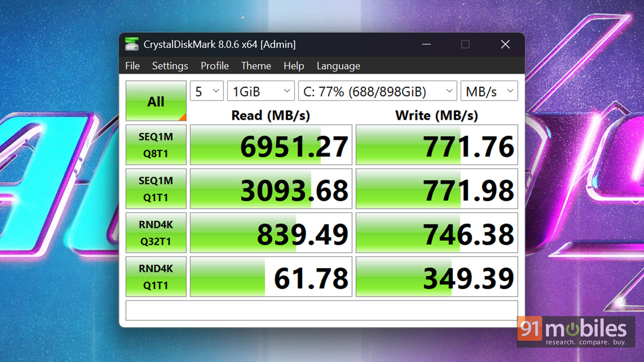Open the Settings menu
This screenshot has height=362, width=644.
[170, 66]
